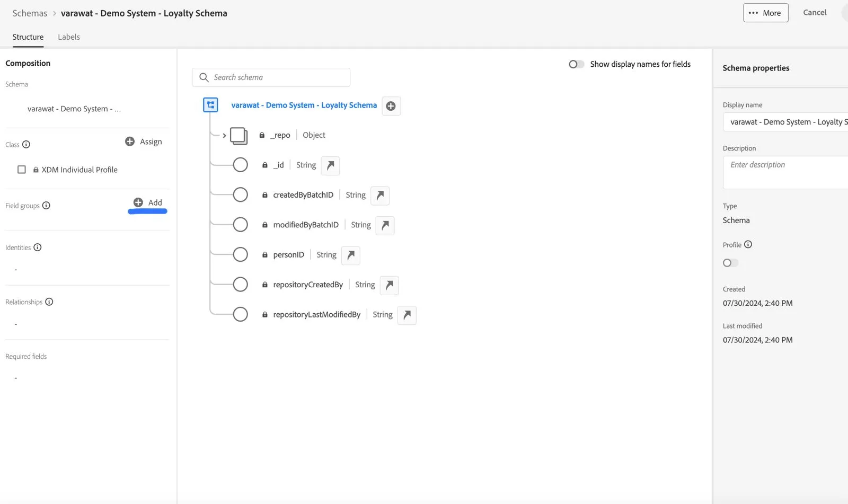This screenshot has height=504, width=848.
Task: Click the Description text area
Action: pyautogui.click(x=785, y=172)
